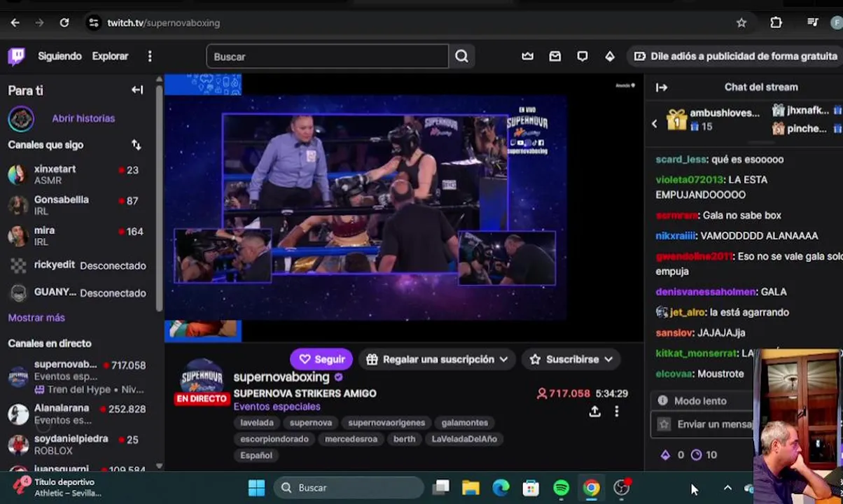Select the galamontes tag
Viewport: 843px width, 504px height.
[465, 423]
